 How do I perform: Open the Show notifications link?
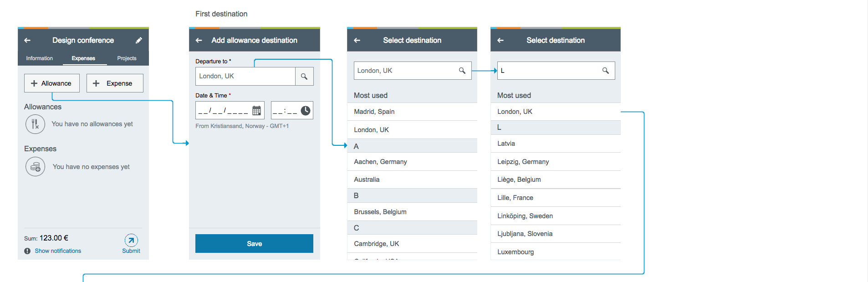pos(58,251)
